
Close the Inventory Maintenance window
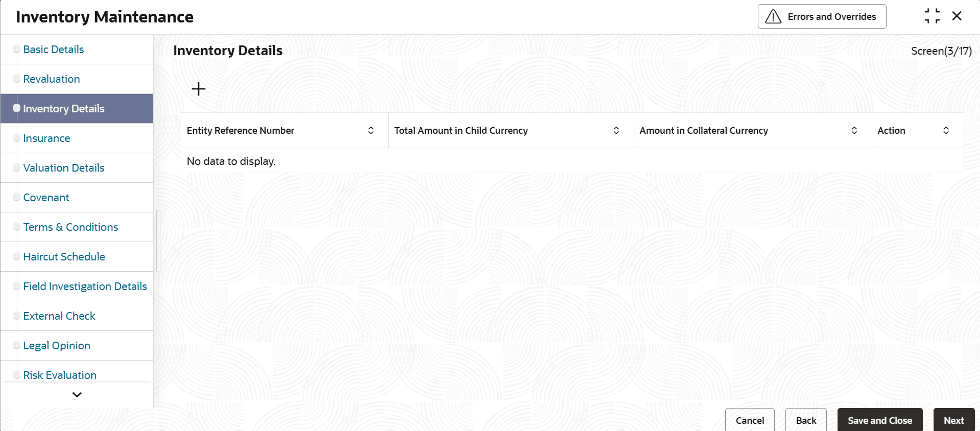957,16
